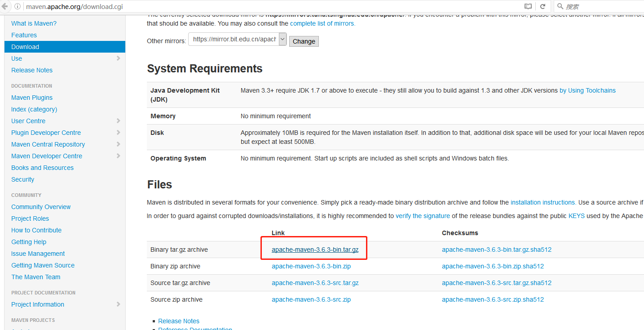Image resolution: width=644 pixels, height=330 pixels.
Task: Download apache-maven-3.6.3-bin.tar.gz archive
Action: [314, 249]
